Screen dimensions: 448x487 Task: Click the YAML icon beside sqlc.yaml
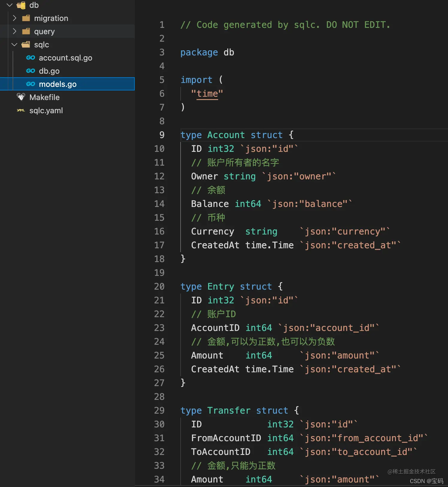(x=21, y=111)
